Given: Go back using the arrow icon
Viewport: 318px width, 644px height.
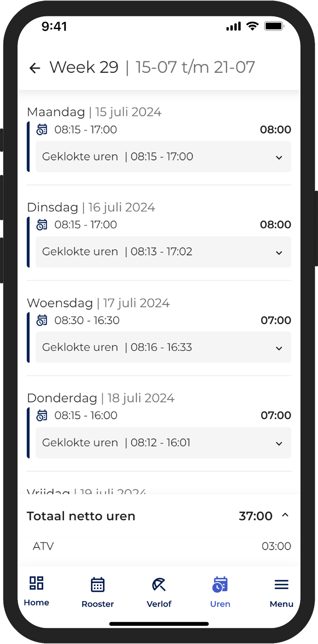Looking at the screenshot, I should pos(35,68).
